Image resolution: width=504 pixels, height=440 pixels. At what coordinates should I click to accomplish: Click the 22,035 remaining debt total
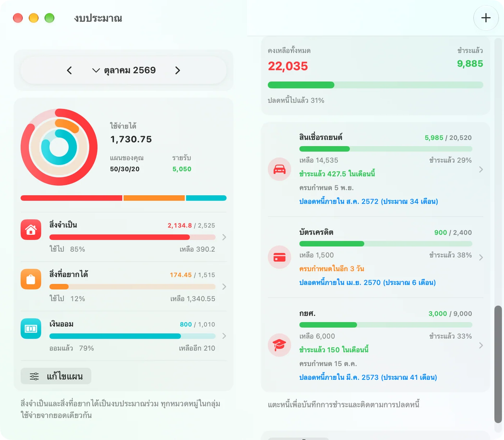[288, 66]
